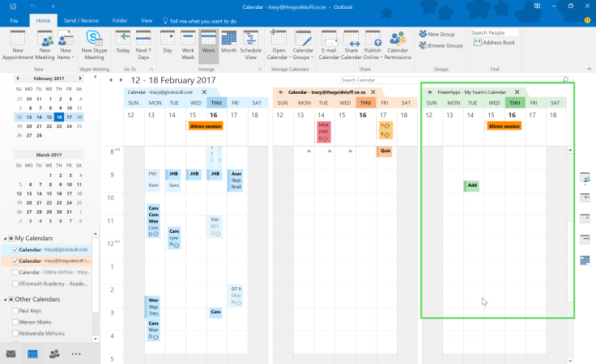
Task: Click in the Search People field
Action: click(494, 32)
